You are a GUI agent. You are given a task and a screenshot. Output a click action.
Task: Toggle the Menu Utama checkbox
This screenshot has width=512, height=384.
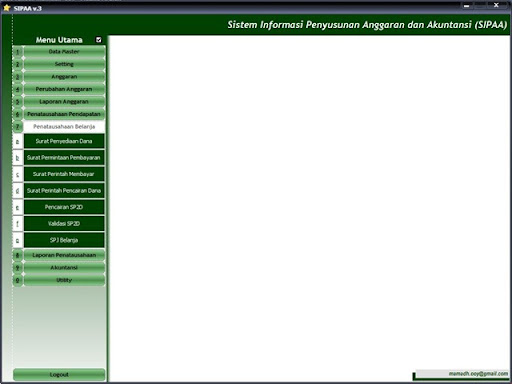(x=99, y=40)
